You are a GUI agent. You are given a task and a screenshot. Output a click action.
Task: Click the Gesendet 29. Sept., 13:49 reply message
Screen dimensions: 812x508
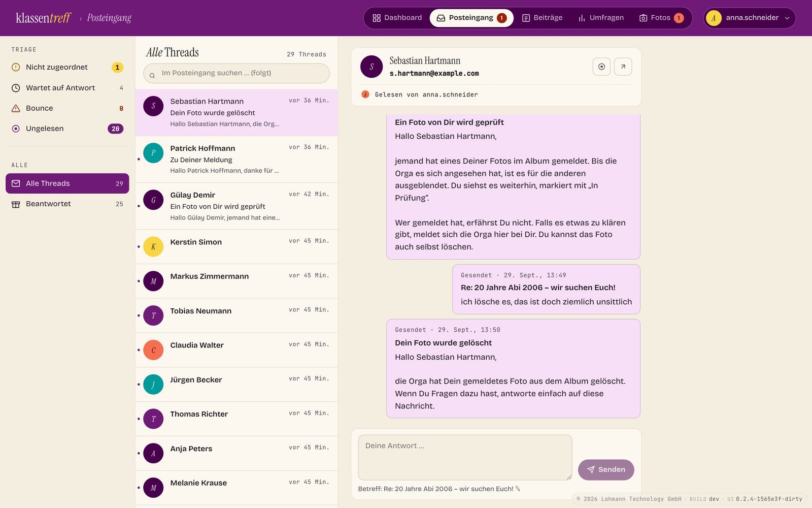click(546, 289)
